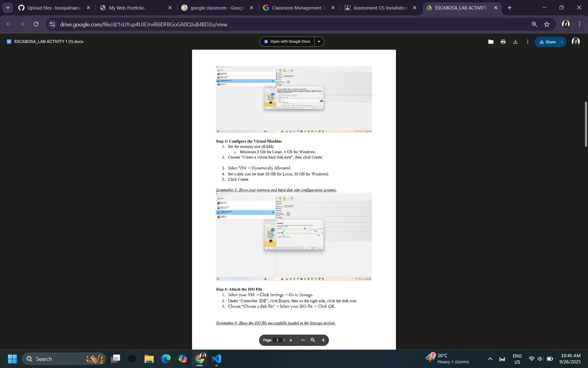Switch to Assessment OS Installation tab
Screen dimensions: 588x368
pos(380,8)
